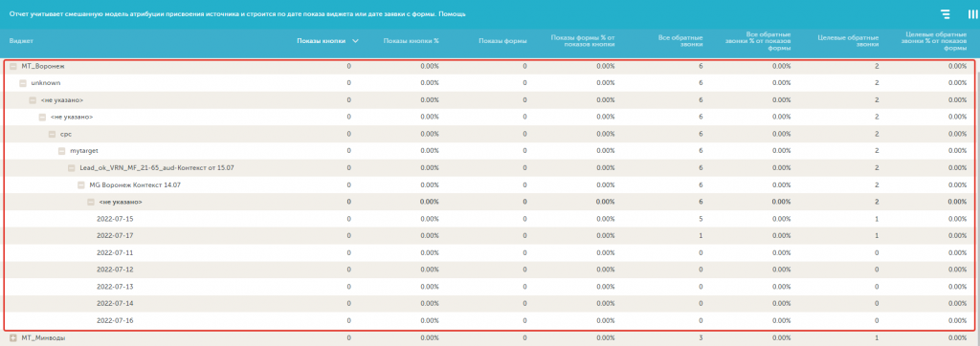
Task: Open the Помощь link
Action: (453, 13)
